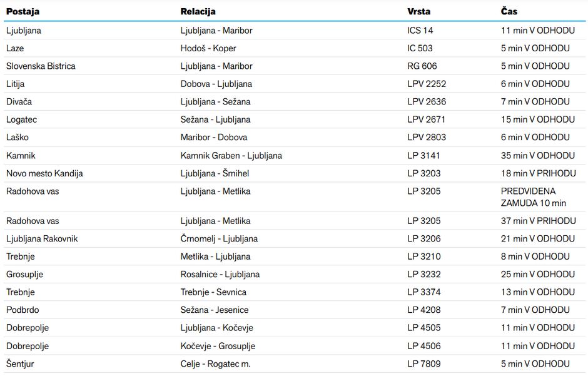Click the Vrsta column header
This screenshot has height=376, width=588.
(x=418, y=11)
